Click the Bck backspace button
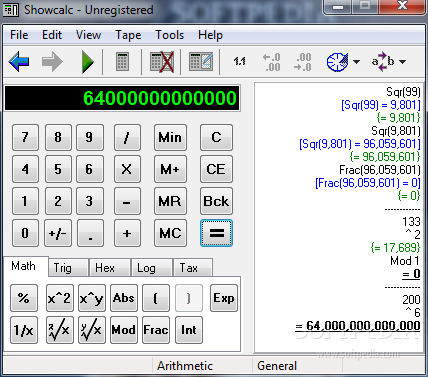 [216, 201]
